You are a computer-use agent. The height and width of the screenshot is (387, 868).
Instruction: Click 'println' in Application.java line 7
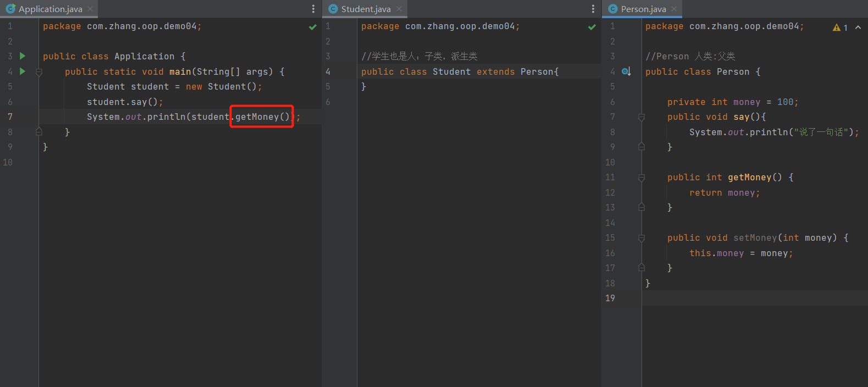167,117
